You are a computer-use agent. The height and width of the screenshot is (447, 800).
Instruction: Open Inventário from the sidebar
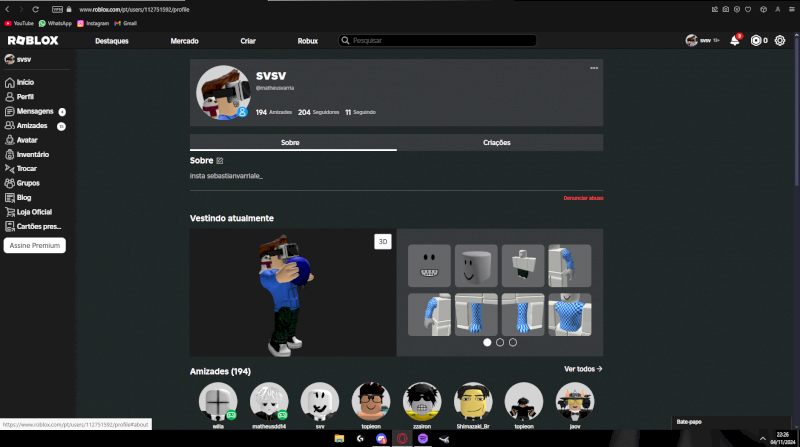tap(27, 154)
